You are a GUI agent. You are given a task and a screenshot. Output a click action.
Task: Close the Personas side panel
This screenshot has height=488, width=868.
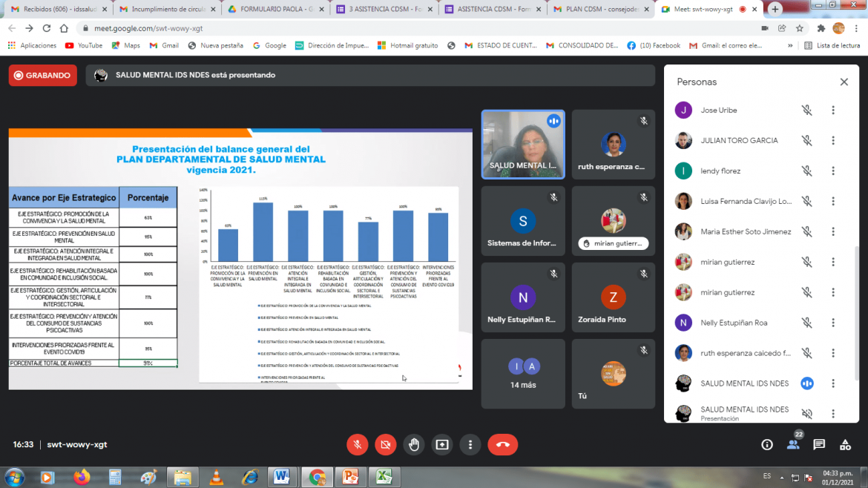click(x=844, y=82)
